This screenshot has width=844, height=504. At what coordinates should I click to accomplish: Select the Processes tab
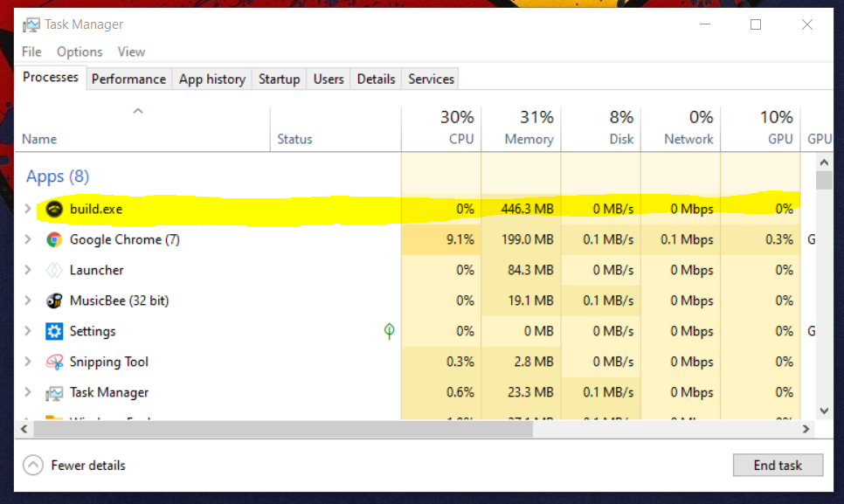coord(51,78)
